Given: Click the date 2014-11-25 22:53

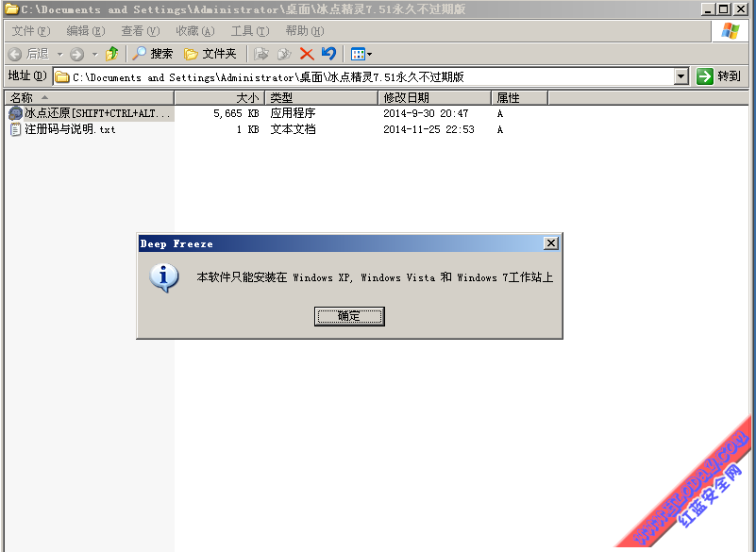Looking at the screenshot, I should 428,129.
